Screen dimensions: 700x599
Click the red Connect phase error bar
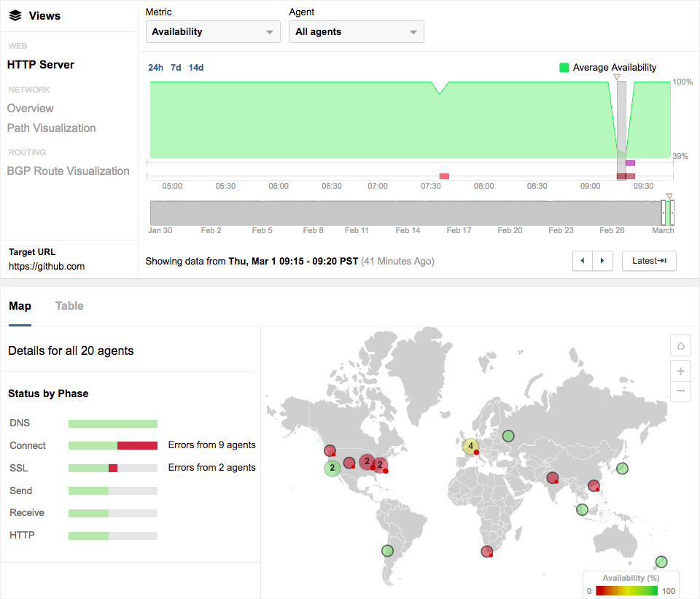[137, 445]
